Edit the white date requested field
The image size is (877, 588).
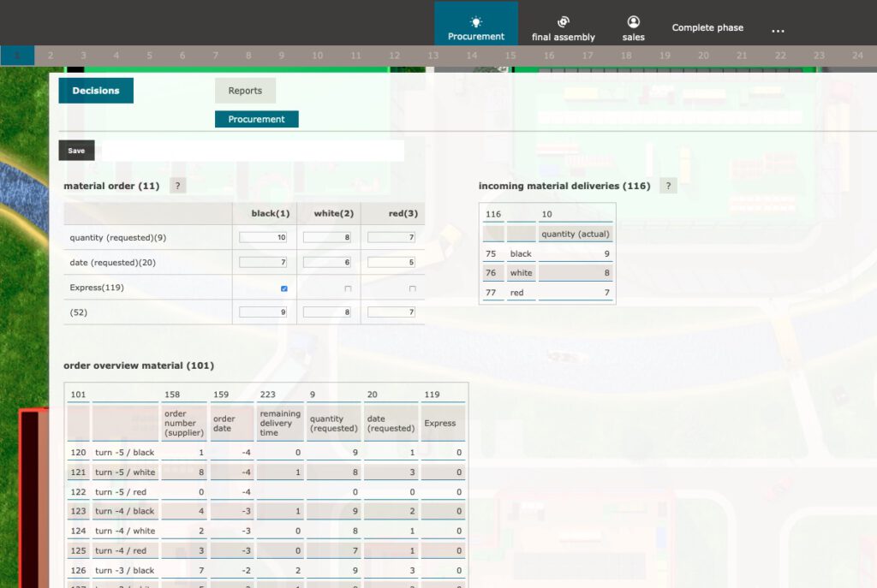pyautogui.click(x=327, y=262)
